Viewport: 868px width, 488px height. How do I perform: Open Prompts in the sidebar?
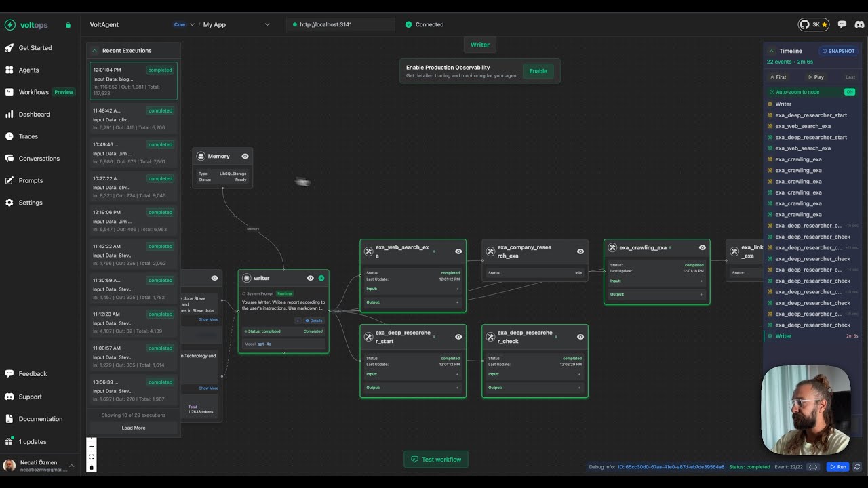coord(31,181)
